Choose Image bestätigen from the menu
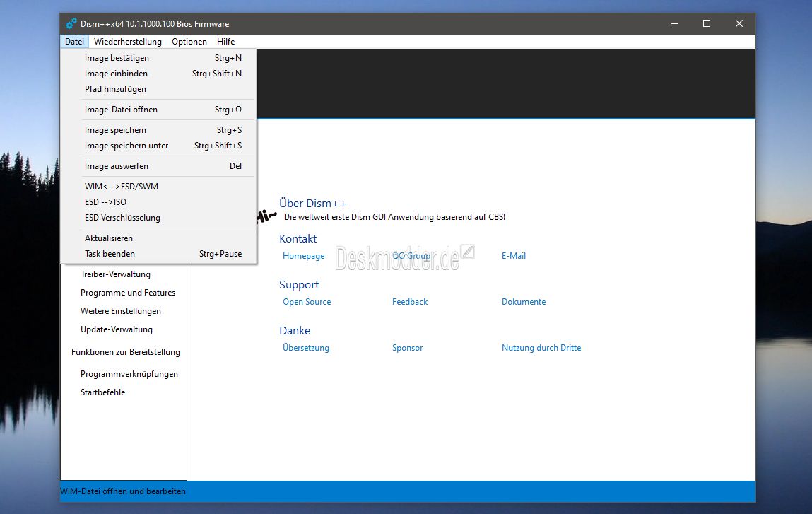812x514 pixels. pyautogui.click(x=158, y=58)
